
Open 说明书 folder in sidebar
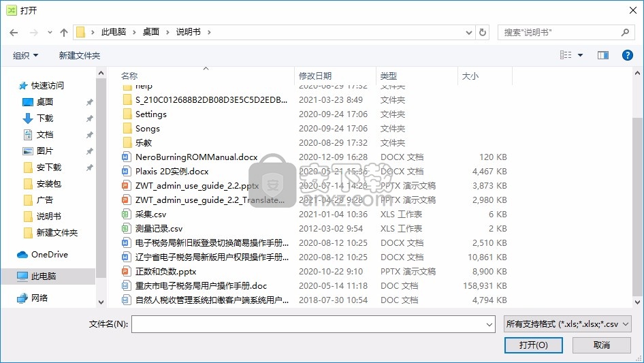coord(49,217)
